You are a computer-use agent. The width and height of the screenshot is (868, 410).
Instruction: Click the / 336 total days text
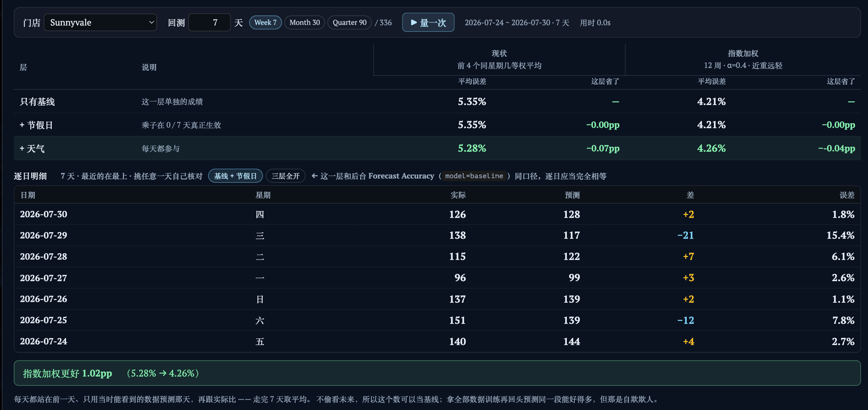[383, 23]
